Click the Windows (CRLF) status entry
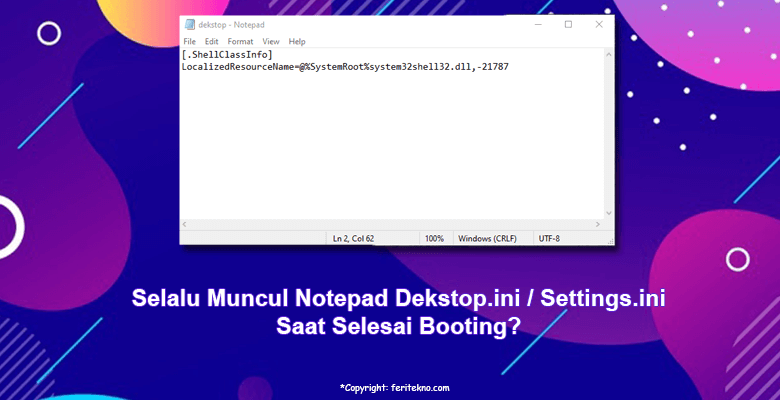The image size is (780, 400). click(487, 239)
